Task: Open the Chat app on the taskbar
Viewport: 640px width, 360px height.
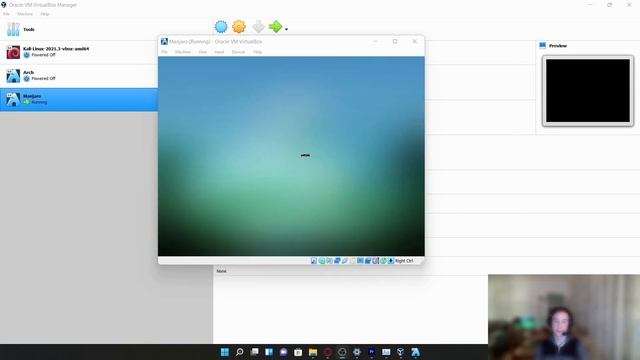Action: 284,352
